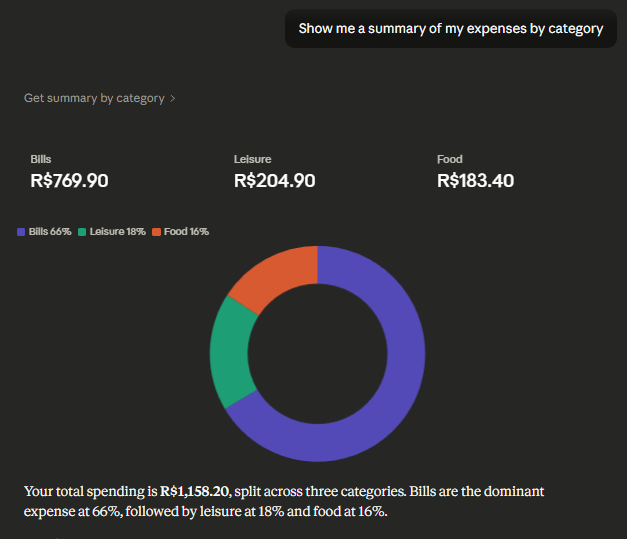Click the Food heading above its amount
This screenshot has height=539, width=627.
click(x=450, y=159)
